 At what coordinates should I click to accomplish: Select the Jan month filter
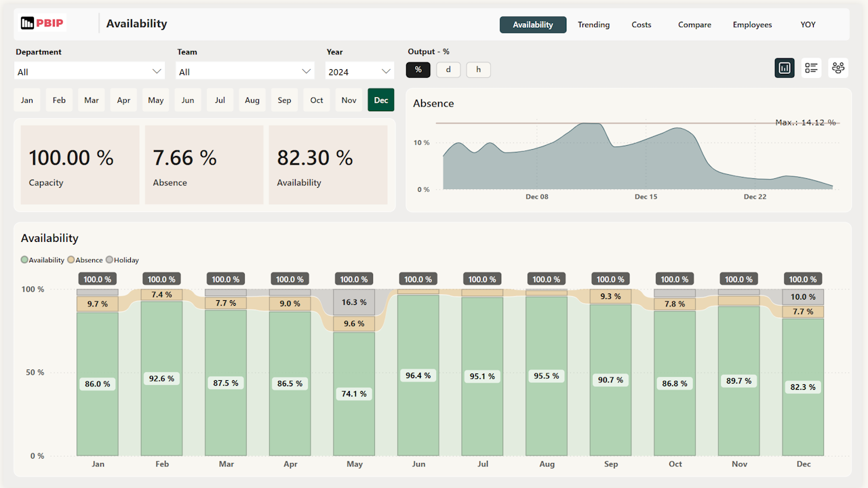[x=27, y=100]
